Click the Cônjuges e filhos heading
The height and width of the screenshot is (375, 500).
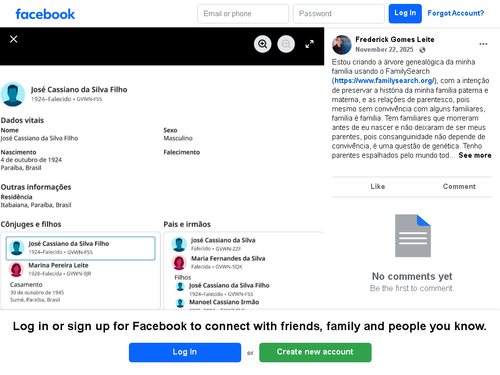click(31, 224)
